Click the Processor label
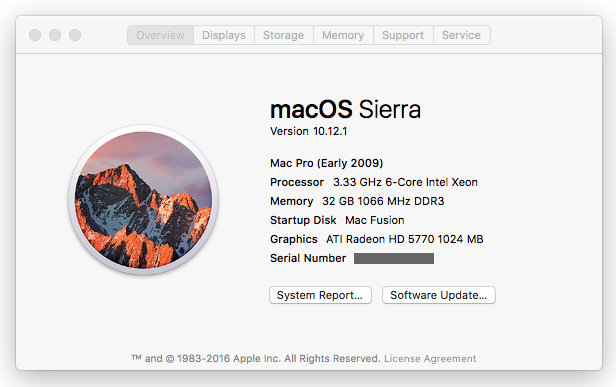616x387 pixels. 297,182
